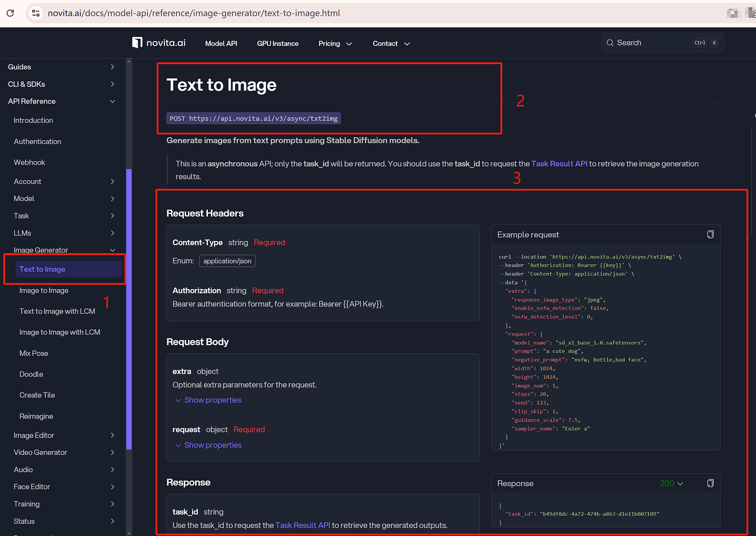Click the Request Body heading

click(198, 342)
